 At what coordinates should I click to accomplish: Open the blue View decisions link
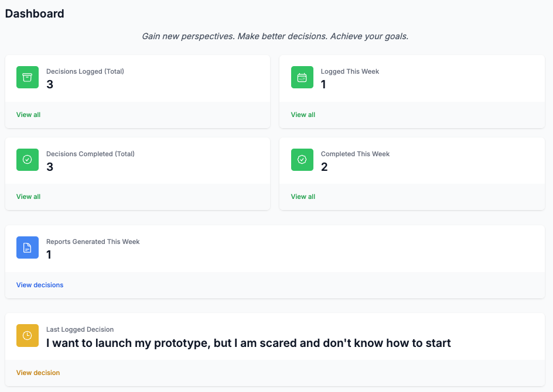click(x=40, y=285)
